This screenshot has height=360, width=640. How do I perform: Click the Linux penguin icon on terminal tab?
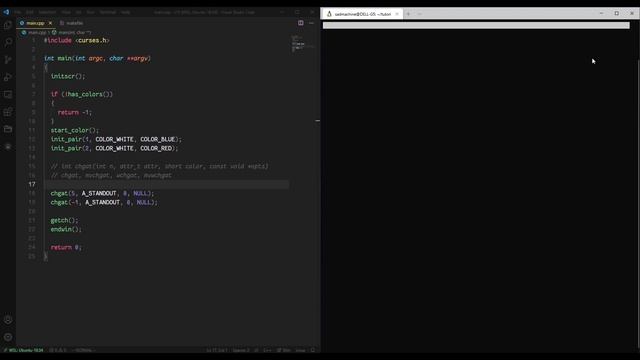[x=329, y=14]
